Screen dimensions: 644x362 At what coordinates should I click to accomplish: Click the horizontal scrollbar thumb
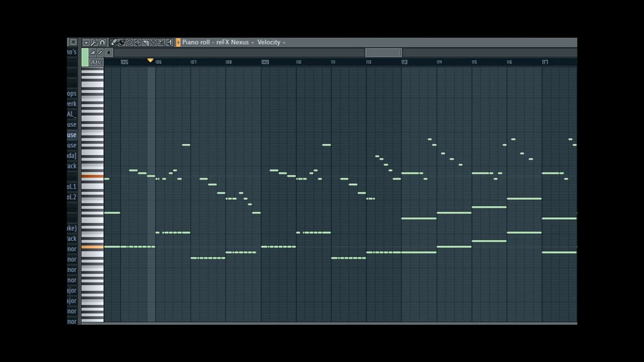pos(383,53)
